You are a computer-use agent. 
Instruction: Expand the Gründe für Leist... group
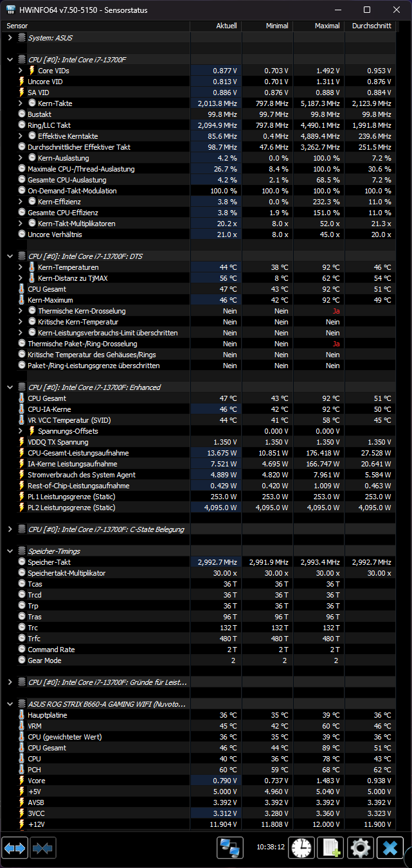click(10, 682)
